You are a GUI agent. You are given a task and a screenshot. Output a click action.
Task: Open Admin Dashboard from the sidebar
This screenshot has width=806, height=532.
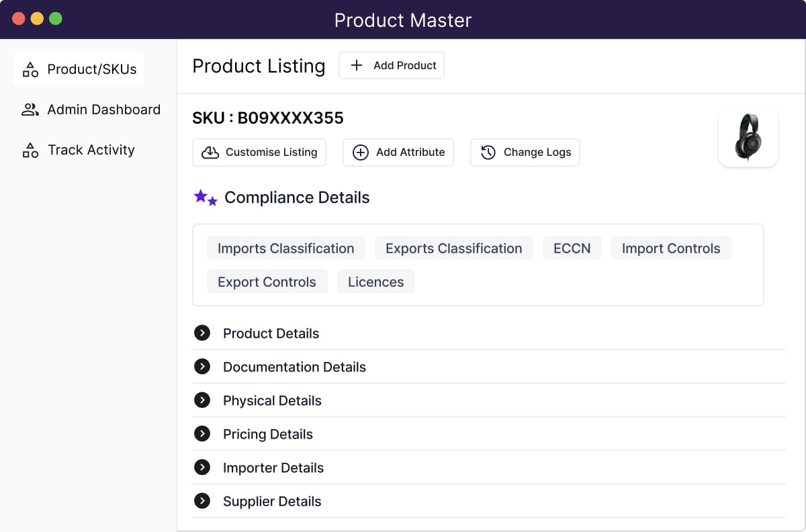(x=103, y=109)
